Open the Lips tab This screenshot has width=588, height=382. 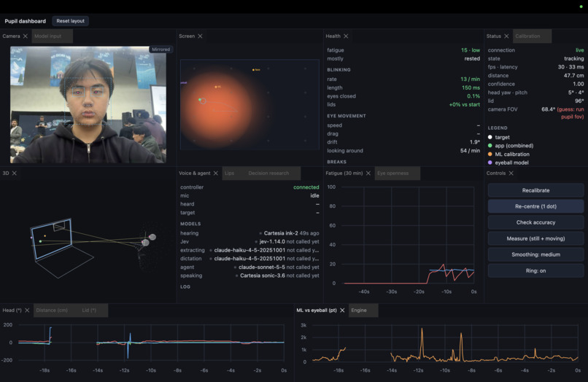[229, 174]
